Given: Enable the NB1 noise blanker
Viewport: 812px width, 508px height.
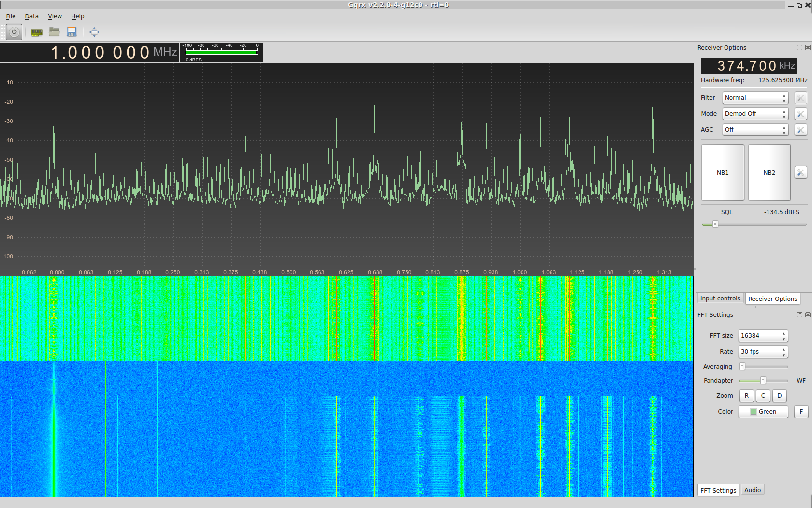Looking at the screenshot, I should (723, 173).
